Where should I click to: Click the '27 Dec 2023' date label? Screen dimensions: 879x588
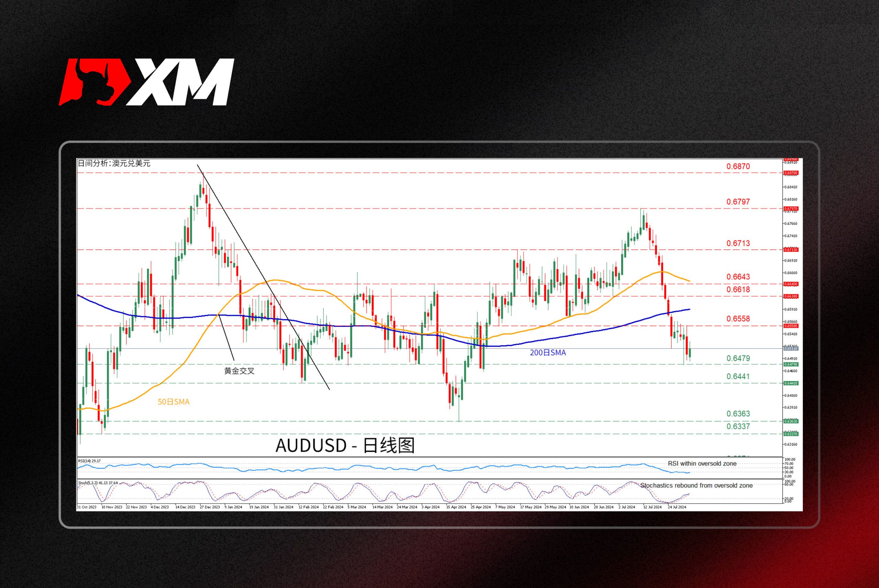(x=210, y=507)
